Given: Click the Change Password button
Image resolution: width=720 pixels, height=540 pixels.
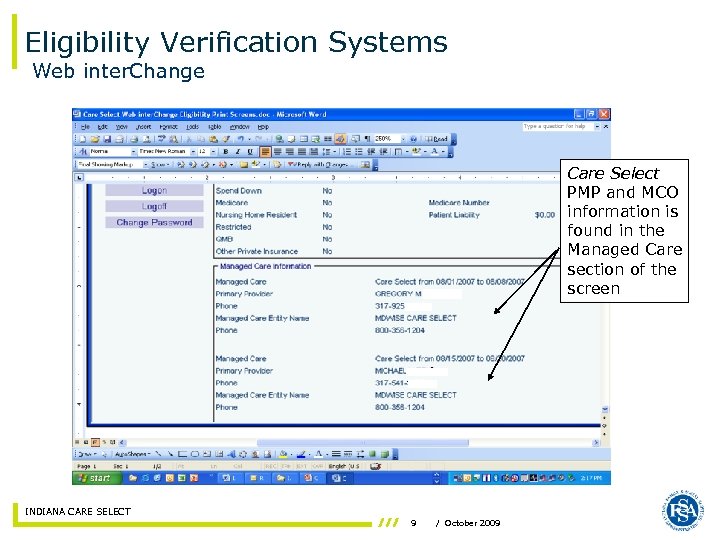Looking at the screenshot, I should point(154,222).
